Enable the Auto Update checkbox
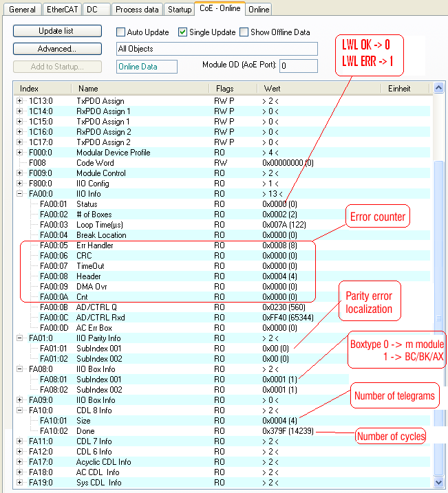448x493 pixels. pos(120,32)
